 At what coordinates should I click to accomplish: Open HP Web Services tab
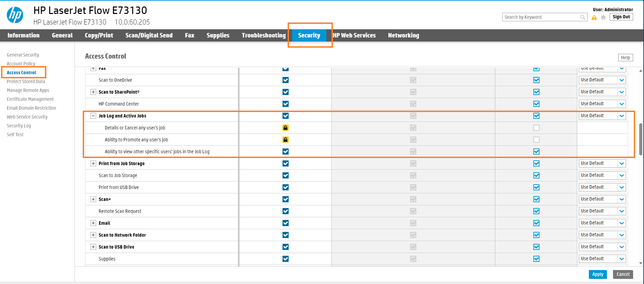(x=354, y=35)
